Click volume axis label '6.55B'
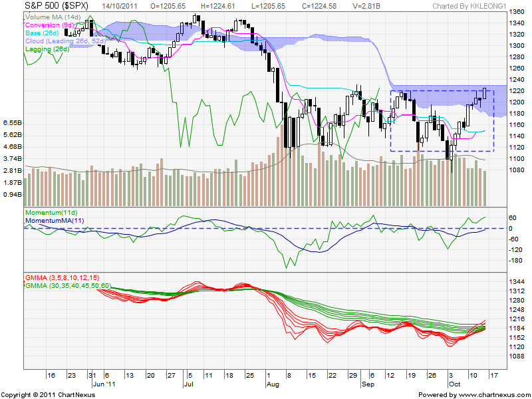The width and height of the screenshot is (532, 399). (x=13, y=123)
